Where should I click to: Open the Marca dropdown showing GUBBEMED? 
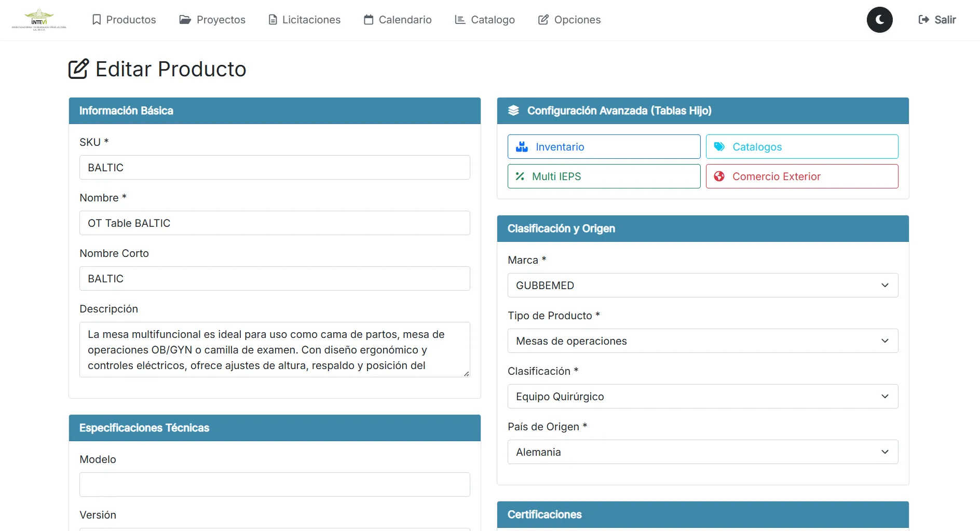[x=703, y=285]
